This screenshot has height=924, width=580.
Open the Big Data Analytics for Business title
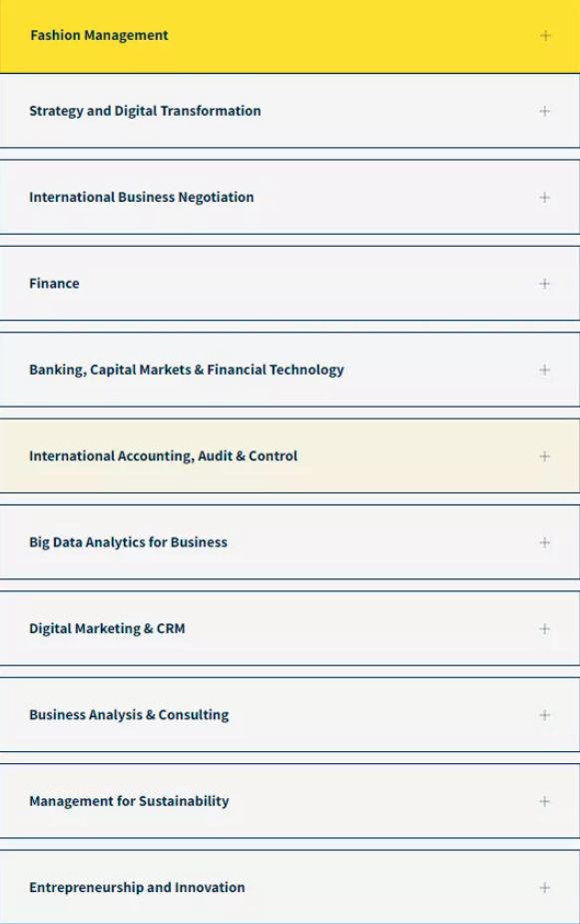point(128,542)
